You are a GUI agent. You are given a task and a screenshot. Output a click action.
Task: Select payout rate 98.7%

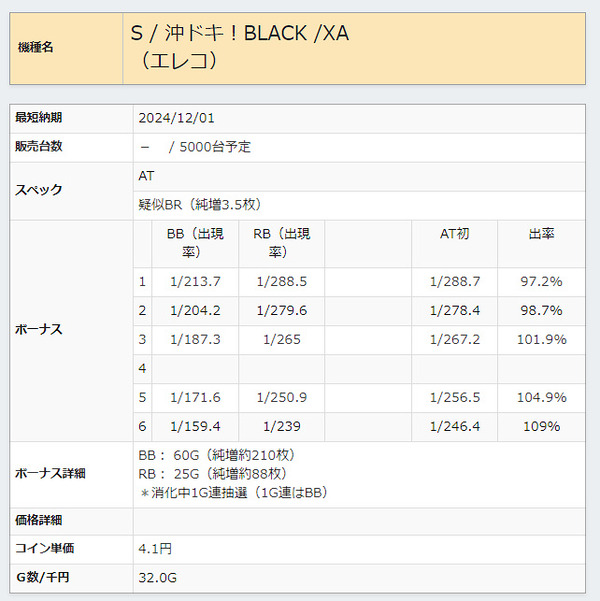pyautogui.click(x=541, y=310)
